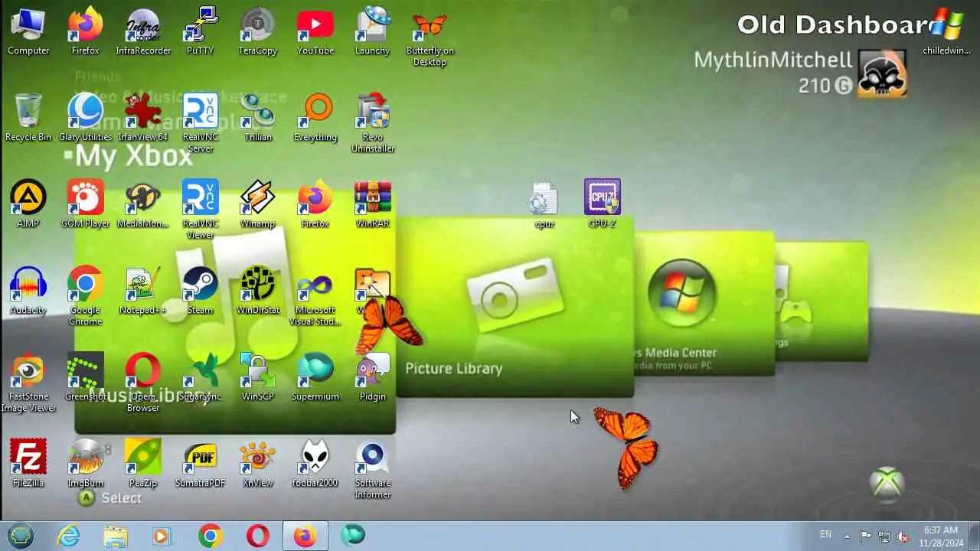This screenshot has height=551, width=980.
Task: Show hidden tray icons arrow
Action: (847, 536)
